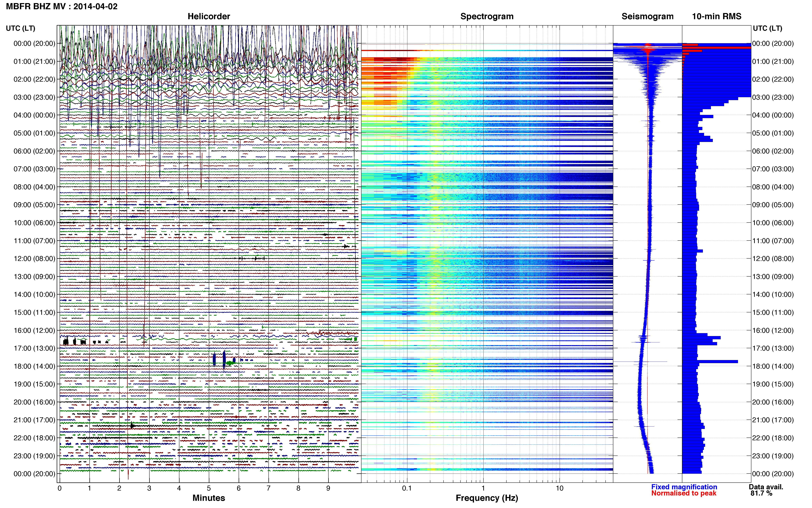Click the left '12:00 (08:00)' time label
Image resolution: width=812 pixels, height=508 pixels.
(34, 259)
